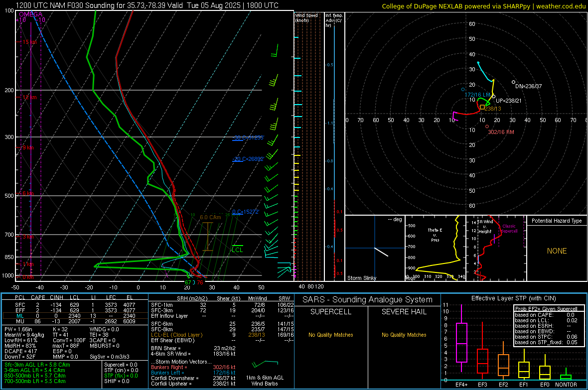The height and width of the screenshot is (390, 588).
Task: Click the '0 C=15272'' freezing level label
Action: pyautogui.click(x=246, y=212)
